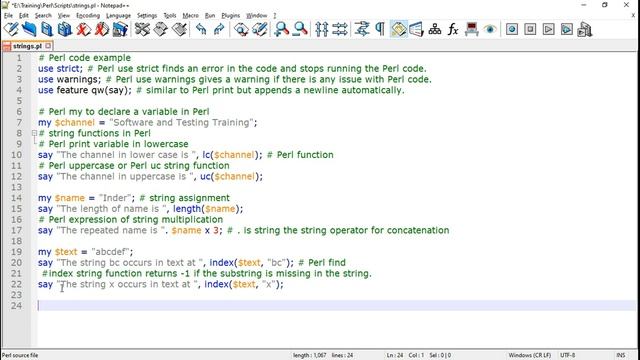Viewport: 640px width, 360px height.
Task: Open the Run menu
Action: (210, 16)
